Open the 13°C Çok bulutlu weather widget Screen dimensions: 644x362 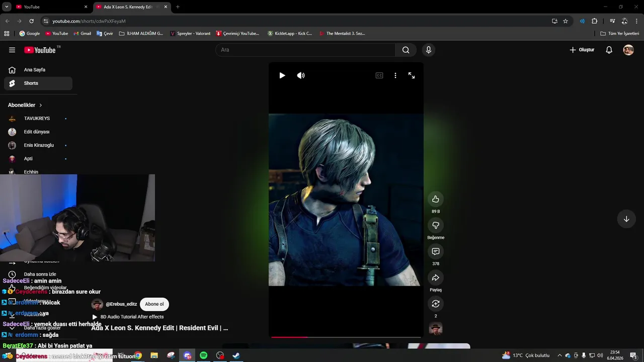526,355
